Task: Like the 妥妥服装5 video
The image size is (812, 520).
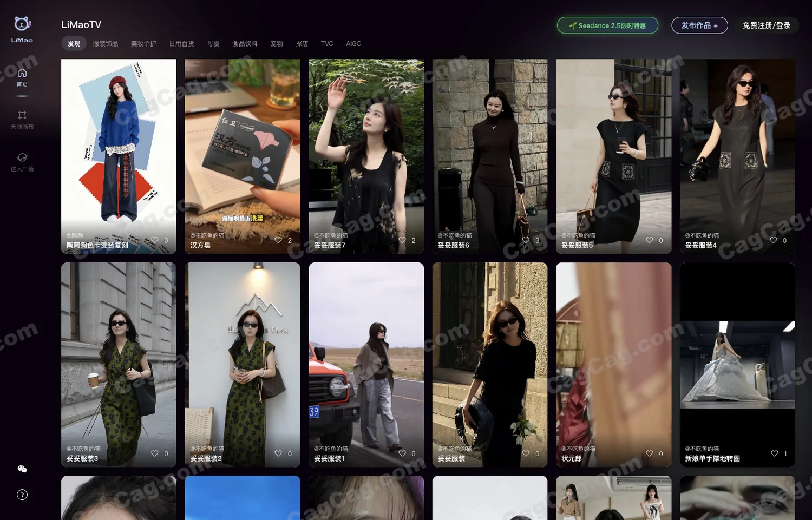Action: (x=650, y=240)
